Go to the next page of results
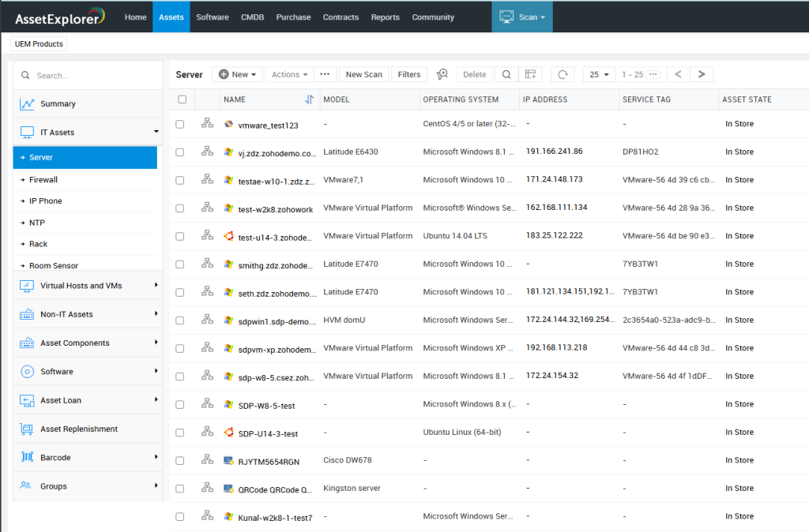Screen dimensions: 809x532 click(x=702, y=74)
